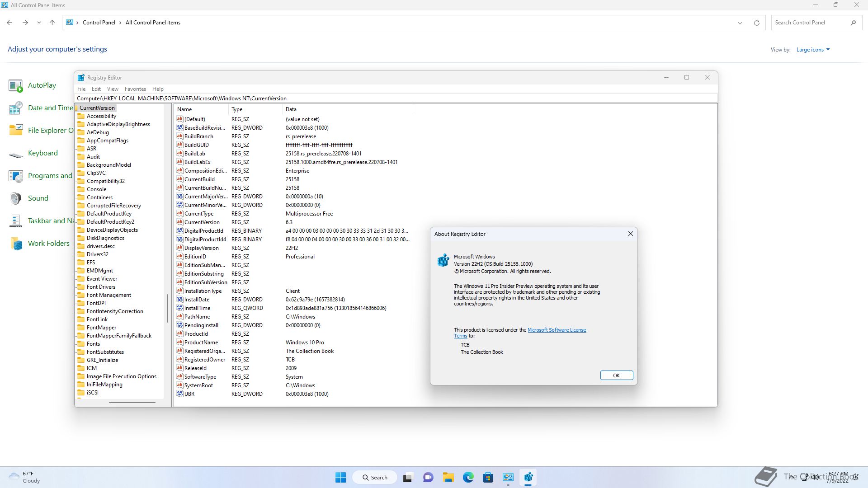
Task: Click OK in About Registry Editor dialog
Action: pos(617,375)
